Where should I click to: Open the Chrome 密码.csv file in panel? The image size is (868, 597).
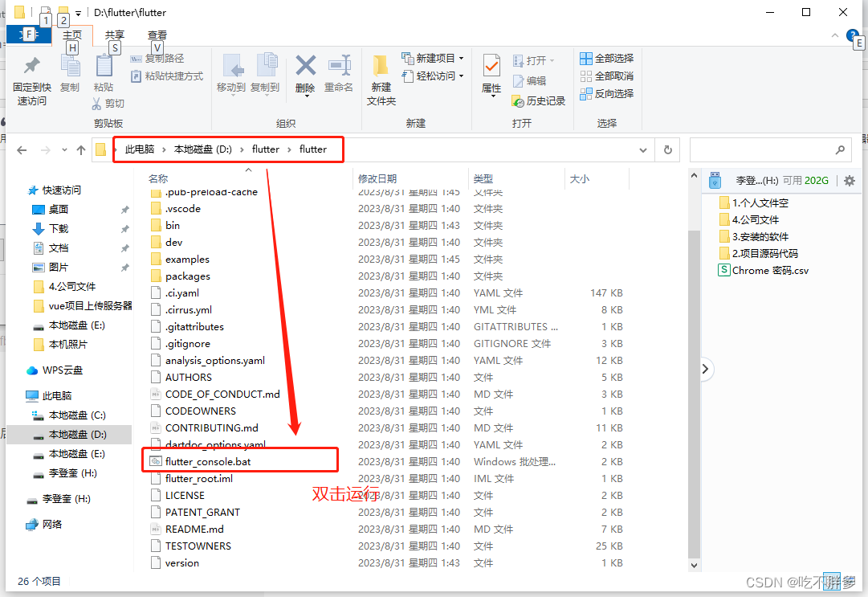(764, 270)
